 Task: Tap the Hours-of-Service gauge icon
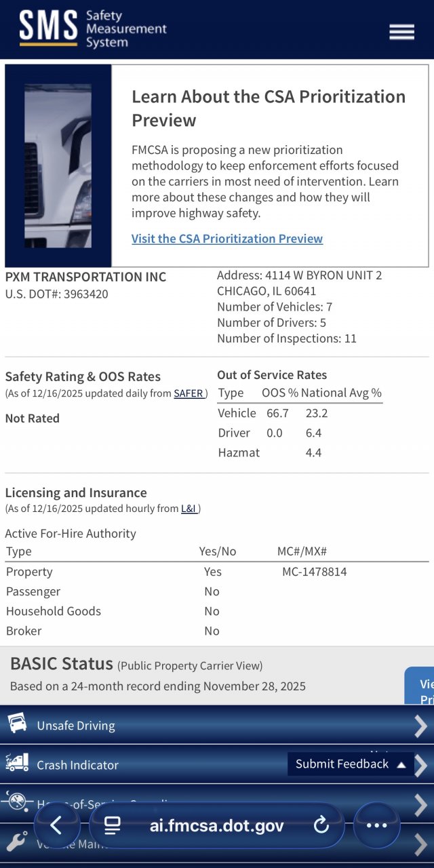point(18,803)
